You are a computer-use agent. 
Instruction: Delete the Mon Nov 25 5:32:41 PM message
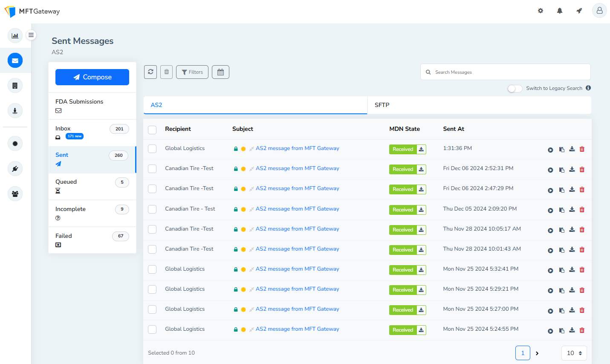point(582,270)
